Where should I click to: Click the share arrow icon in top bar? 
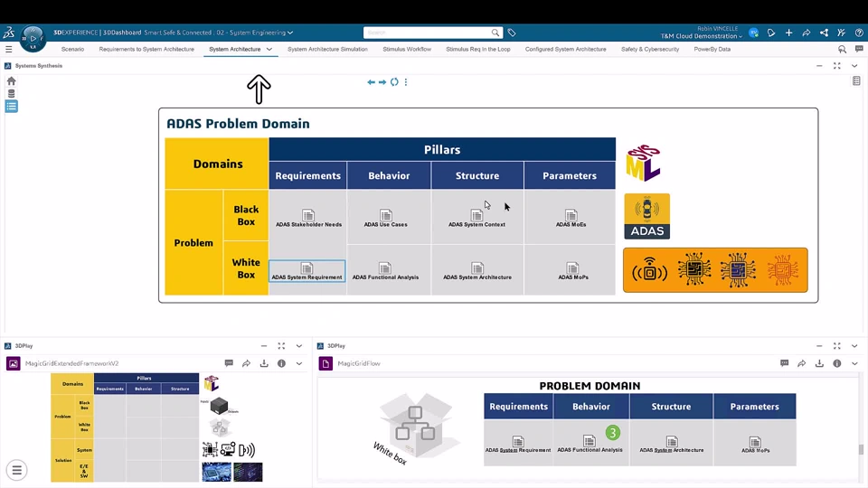(807, 33)
